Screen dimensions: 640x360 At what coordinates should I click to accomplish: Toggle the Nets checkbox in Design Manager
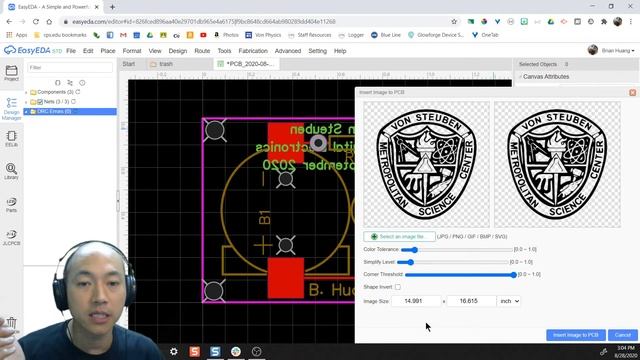40,102
